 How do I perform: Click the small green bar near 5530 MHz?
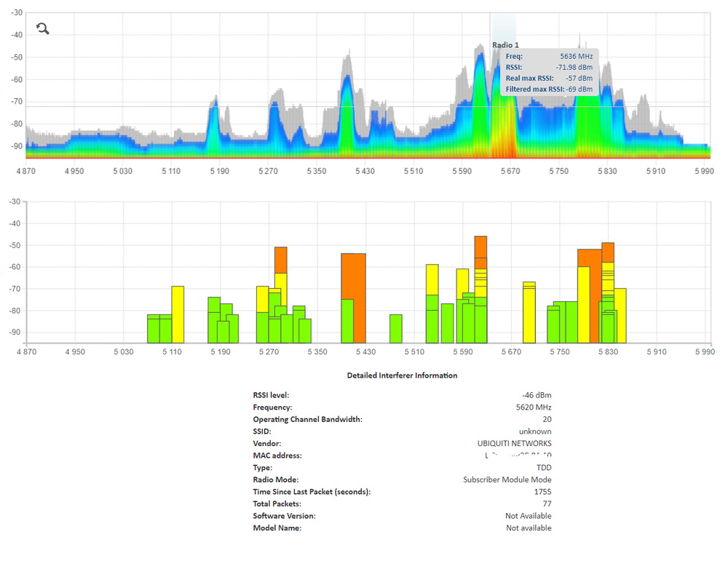tap(395, 327)
